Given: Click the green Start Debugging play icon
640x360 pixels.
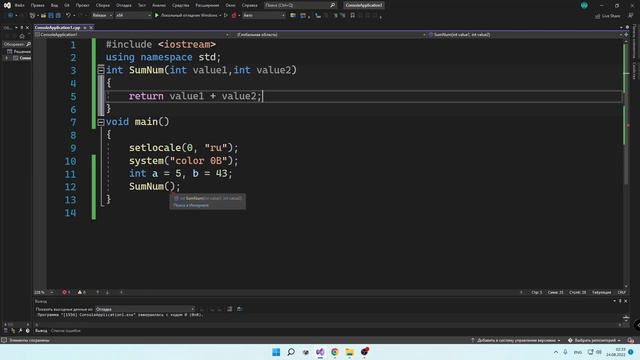Looking at the screenshot, I should [156, 16].
